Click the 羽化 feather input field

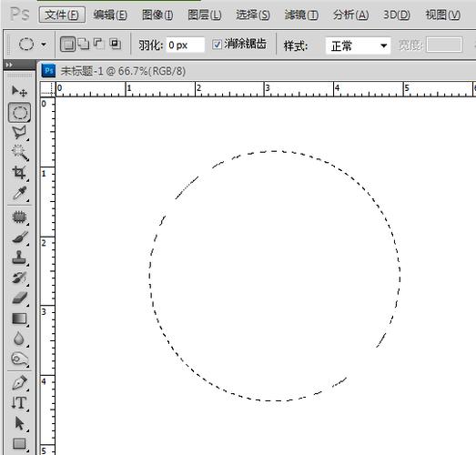[185, 45]
